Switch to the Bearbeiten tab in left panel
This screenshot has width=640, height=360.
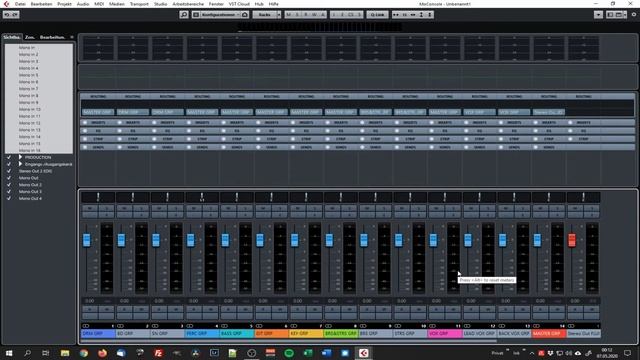pyautogui.click(x=52, y=37)
